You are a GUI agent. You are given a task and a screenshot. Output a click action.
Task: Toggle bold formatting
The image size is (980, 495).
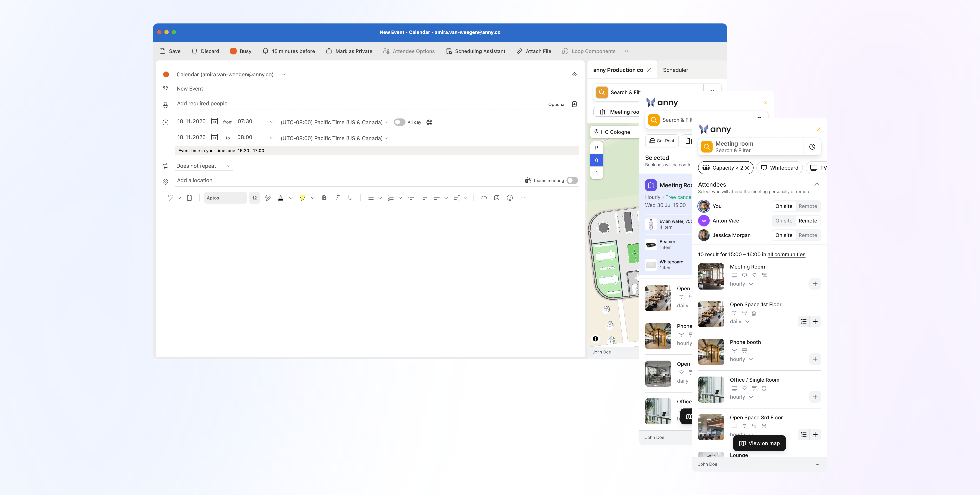click(324, 198)
